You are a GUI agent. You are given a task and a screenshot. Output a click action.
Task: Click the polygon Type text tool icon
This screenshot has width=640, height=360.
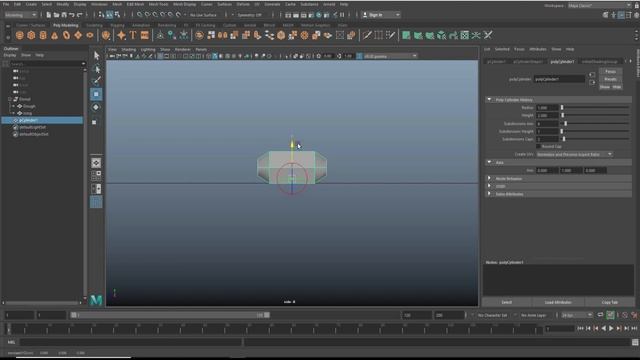(x=133, y=36)
